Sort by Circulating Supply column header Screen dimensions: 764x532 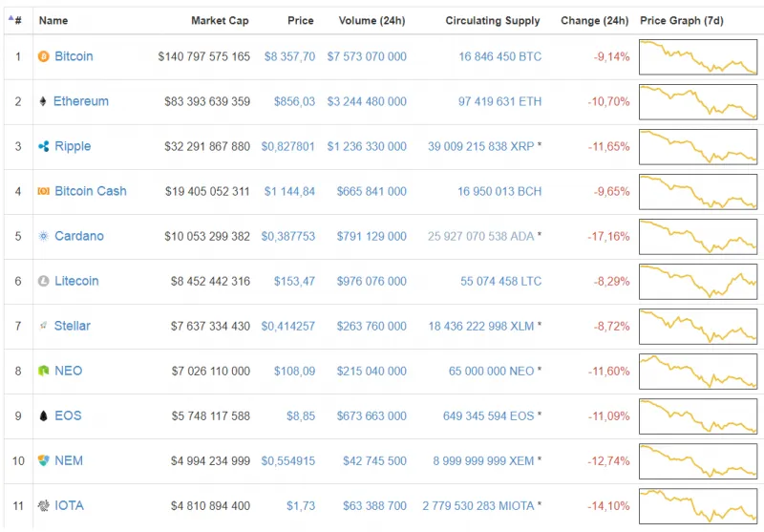tap(493, 20)
